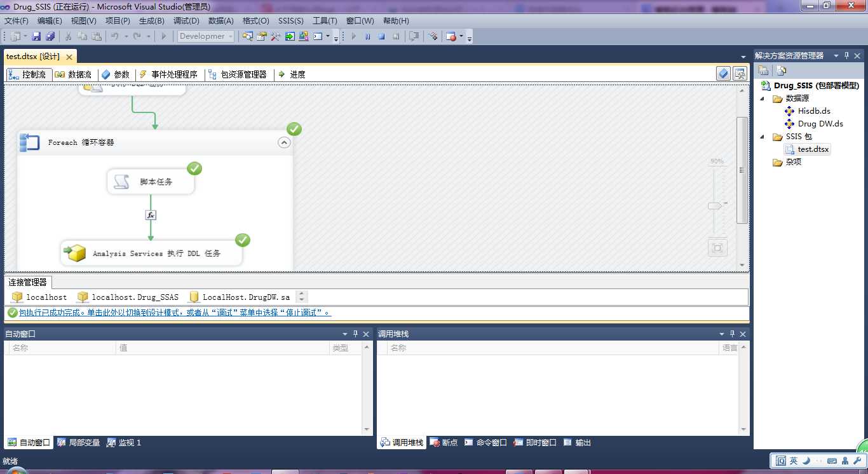Click the Analysis Services DDL task cube icon
Screen dimensions: 868x474
tap(75, 253)
